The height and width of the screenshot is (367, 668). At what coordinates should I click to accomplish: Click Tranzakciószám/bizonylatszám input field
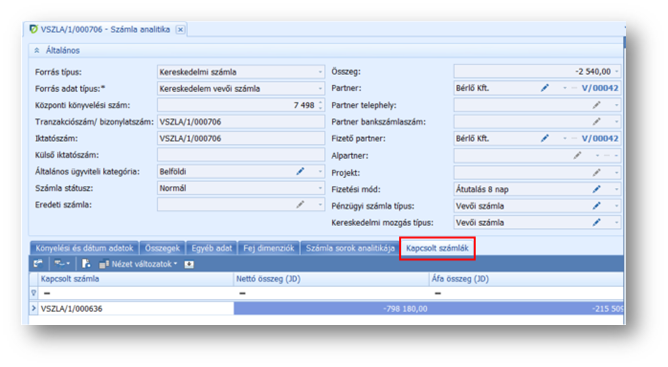pos(241,122)
